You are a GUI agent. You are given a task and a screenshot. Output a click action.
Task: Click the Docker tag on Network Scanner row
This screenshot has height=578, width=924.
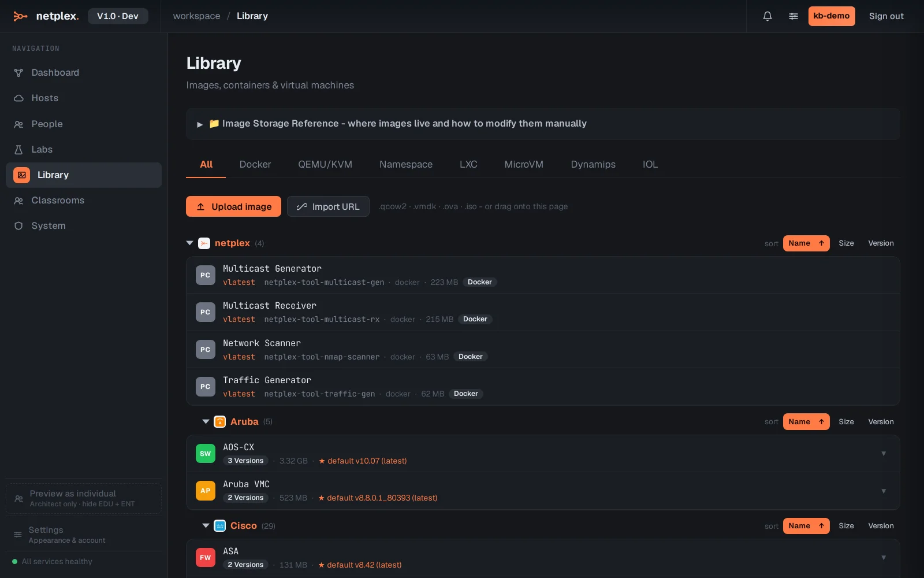pos(471,357)
